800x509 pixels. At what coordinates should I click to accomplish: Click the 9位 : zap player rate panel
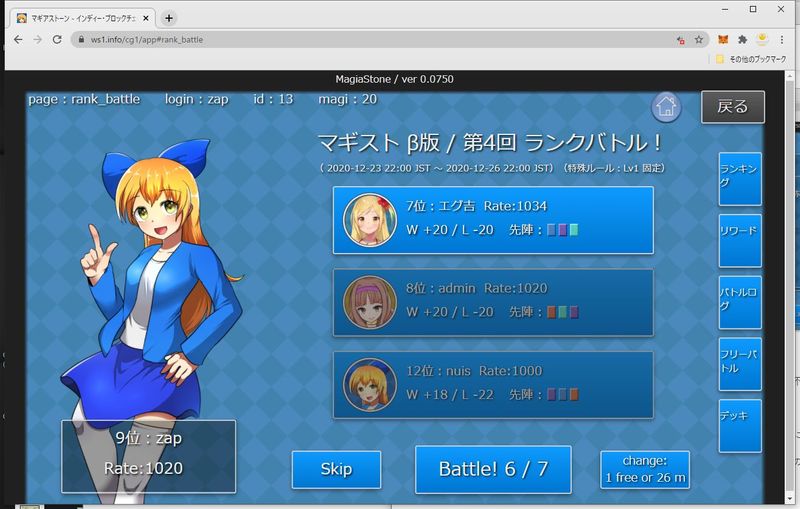148,456
